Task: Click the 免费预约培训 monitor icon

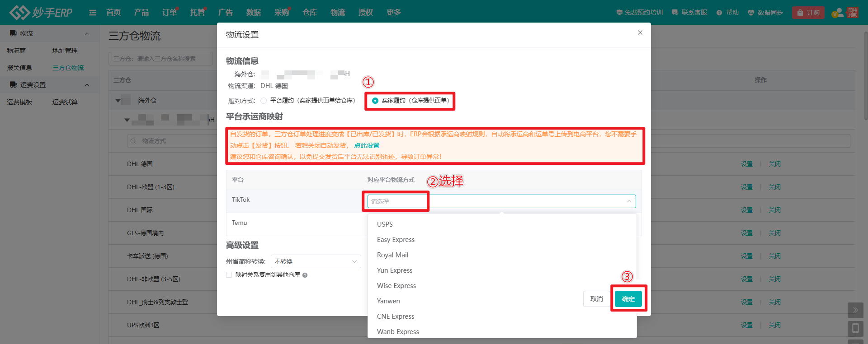Action: (x=619, y=13)
